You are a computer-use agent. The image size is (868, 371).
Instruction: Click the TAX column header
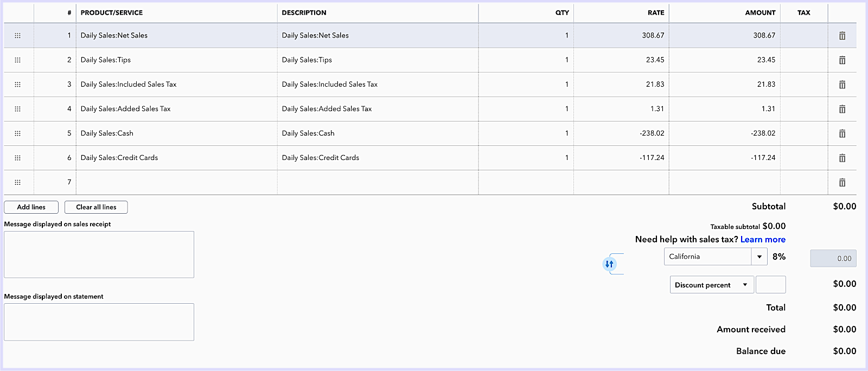tap(803, 12)
